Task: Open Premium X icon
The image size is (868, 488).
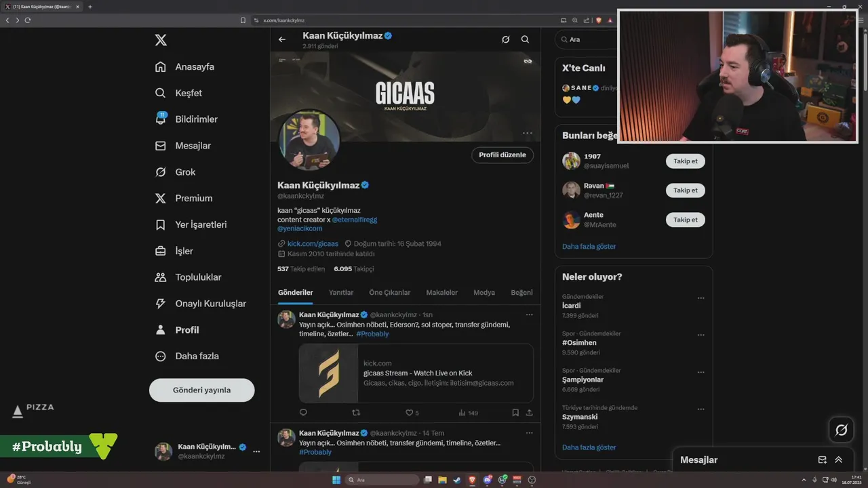Action: [x=161, y=199]
